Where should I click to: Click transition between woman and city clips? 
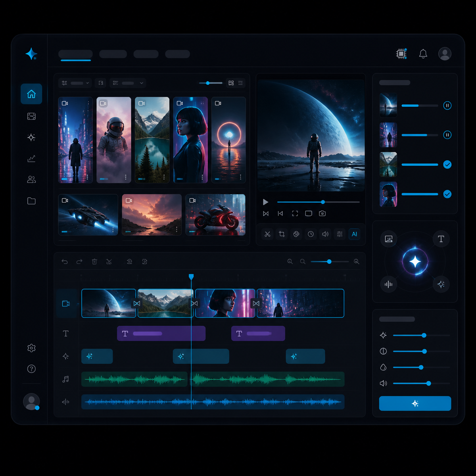coord(256,303)
